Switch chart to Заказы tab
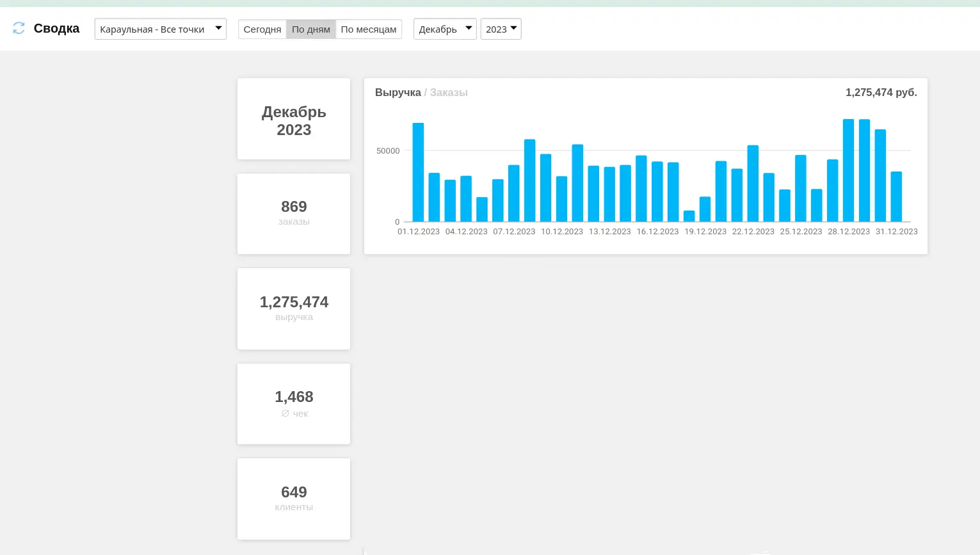This screenshot has width=980, height=555. point(449,93)
